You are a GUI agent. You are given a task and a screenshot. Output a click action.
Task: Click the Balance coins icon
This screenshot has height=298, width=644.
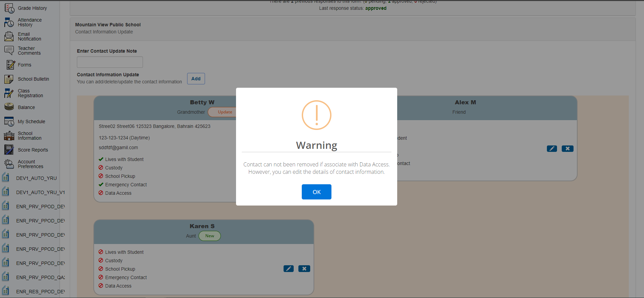(9, 107)
